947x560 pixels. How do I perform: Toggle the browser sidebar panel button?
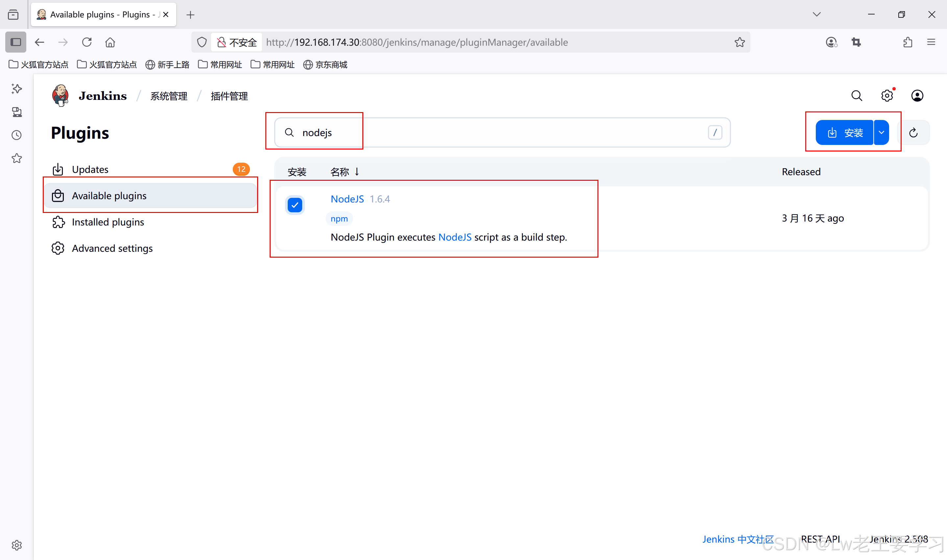tap(16, 42)
